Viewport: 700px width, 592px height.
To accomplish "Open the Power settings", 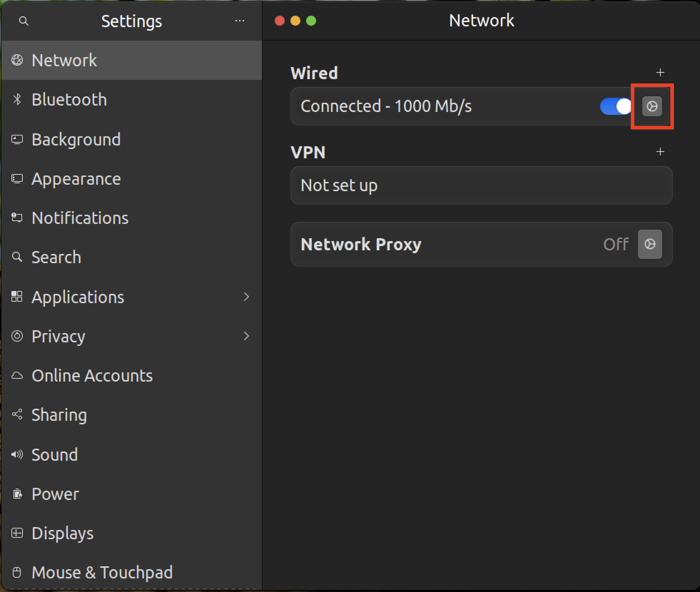I will click(55, 494).
